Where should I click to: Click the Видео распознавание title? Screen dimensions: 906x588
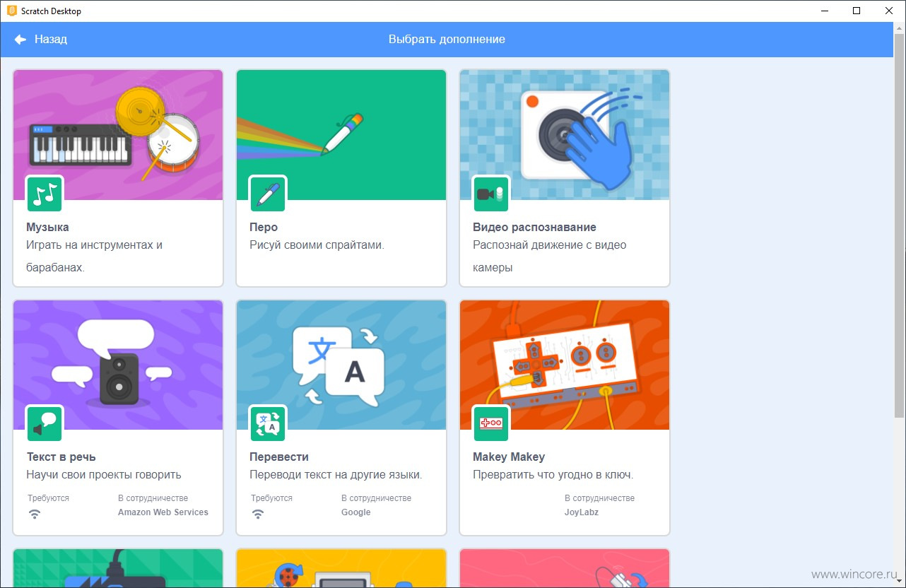click(x=534, y=228)
